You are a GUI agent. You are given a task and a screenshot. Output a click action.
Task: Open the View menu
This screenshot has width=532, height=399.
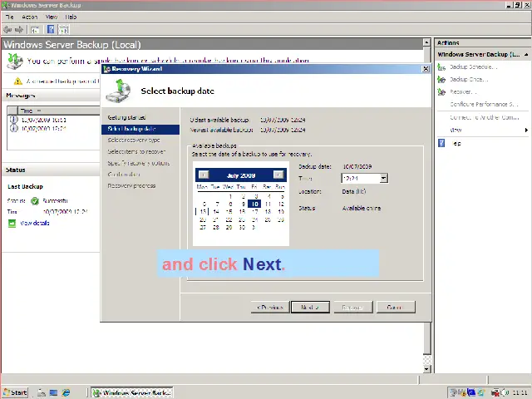click(52, 17)
